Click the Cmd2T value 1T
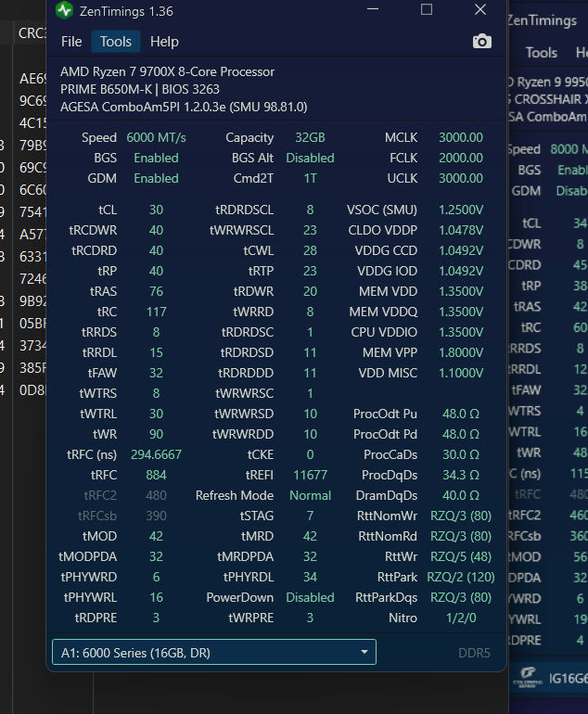Image resolution: width=588 pixels, height=714 pixels. coord(310,178)
